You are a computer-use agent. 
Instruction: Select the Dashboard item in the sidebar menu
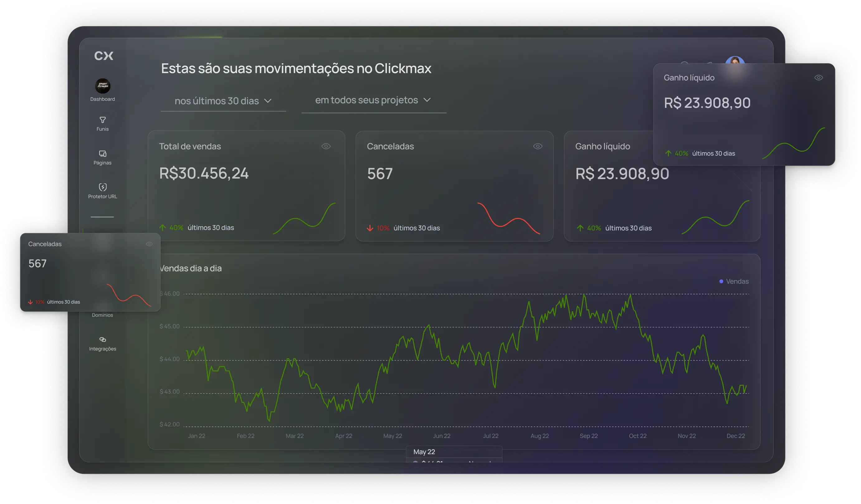click(x=102, y=99)
